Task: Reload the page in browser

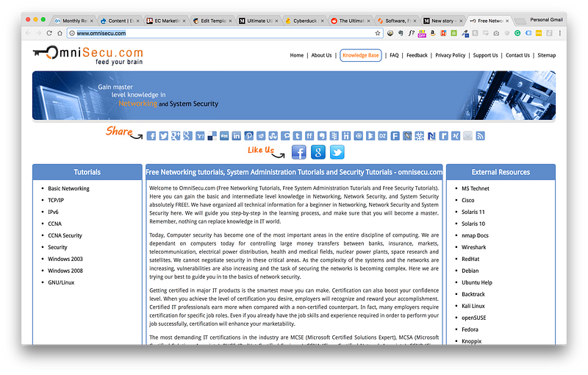Action: (49, 33)
